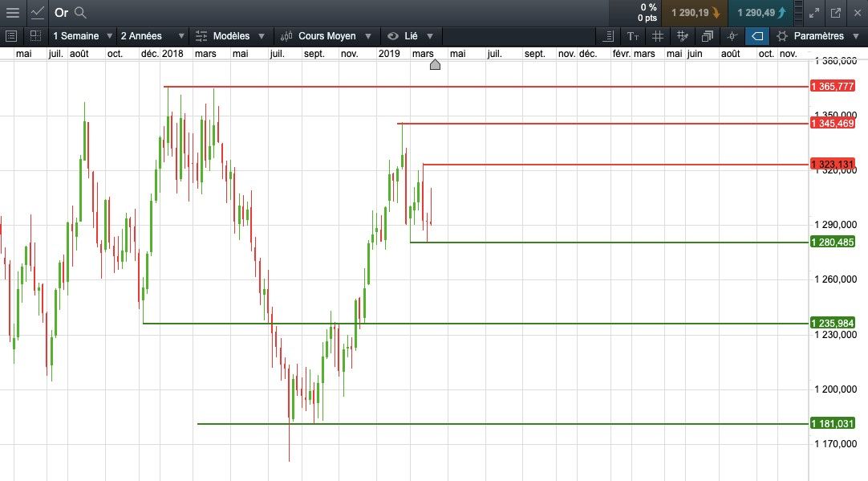Click the Modèles label

pyautogui.click(x=231, y=36)
